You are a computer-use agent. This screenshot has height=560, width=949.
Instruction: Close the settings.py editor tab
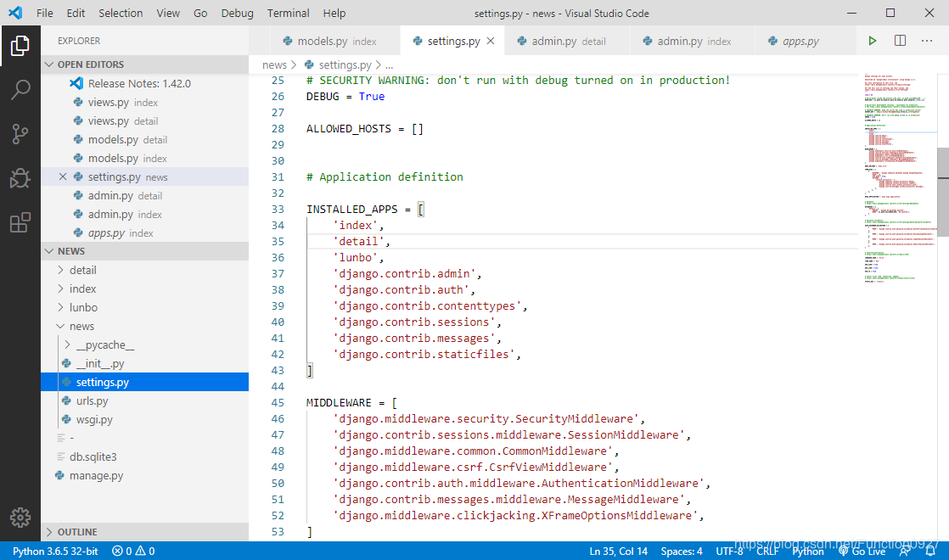[x=491, y=41]
